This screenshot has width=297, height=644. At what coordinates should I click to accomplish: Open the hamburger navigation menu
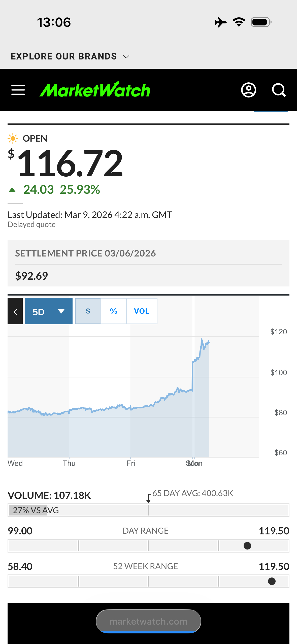18,90
